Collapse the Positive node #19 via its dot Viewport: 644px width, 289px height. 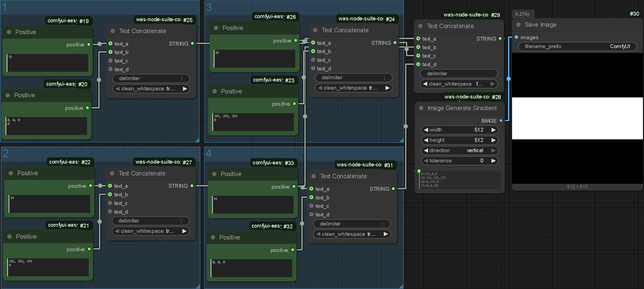[x=9, y=32]
